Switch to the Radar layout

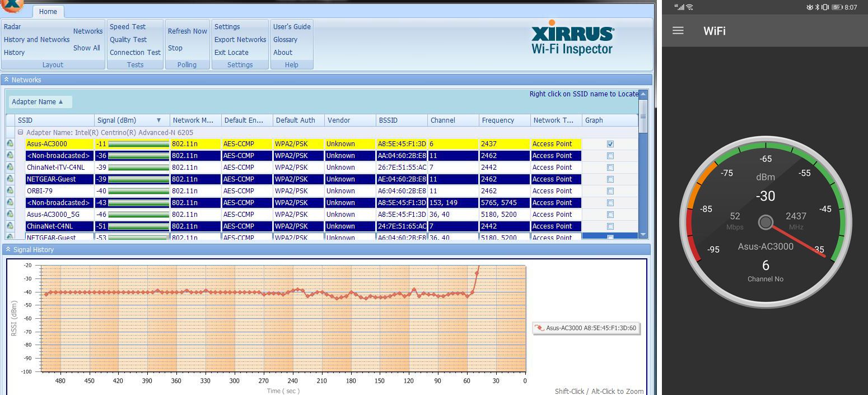[12, 27]
